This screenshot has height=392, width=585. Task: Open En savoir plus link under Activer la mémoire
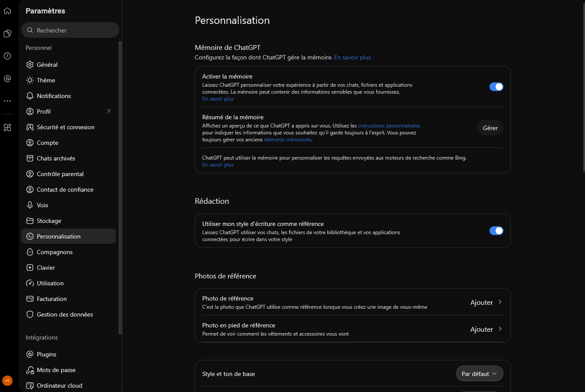(x=218, y=99)
